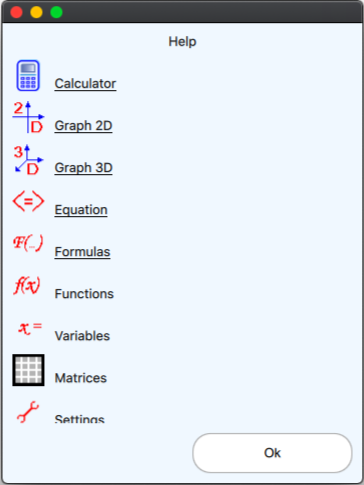Click the Variables x= icon
364x485 pixels.
click(30, 328)
